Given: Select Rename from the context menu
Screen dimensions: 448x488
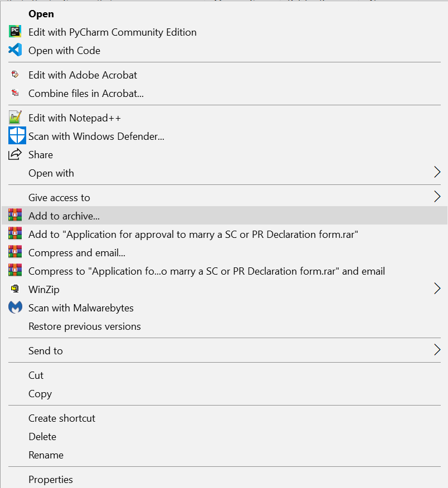Looking at the screenshot, I should 46,455.
